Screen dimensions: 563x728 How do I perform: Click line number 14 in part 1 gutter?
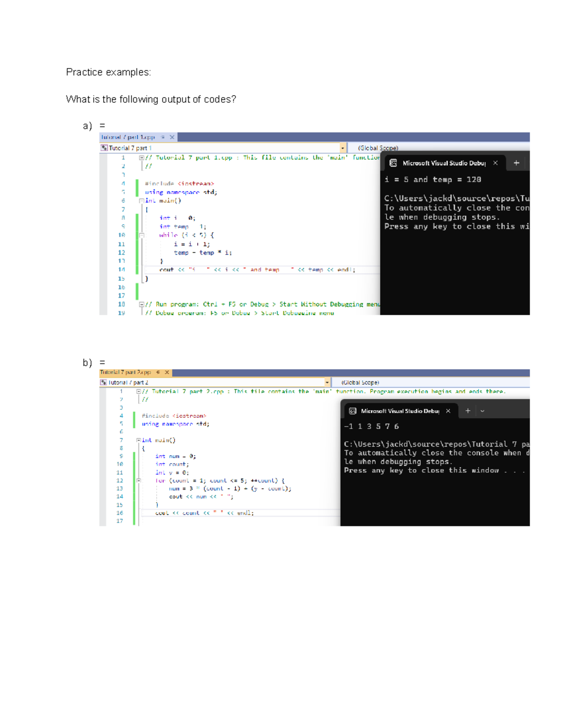pos(122,270)
